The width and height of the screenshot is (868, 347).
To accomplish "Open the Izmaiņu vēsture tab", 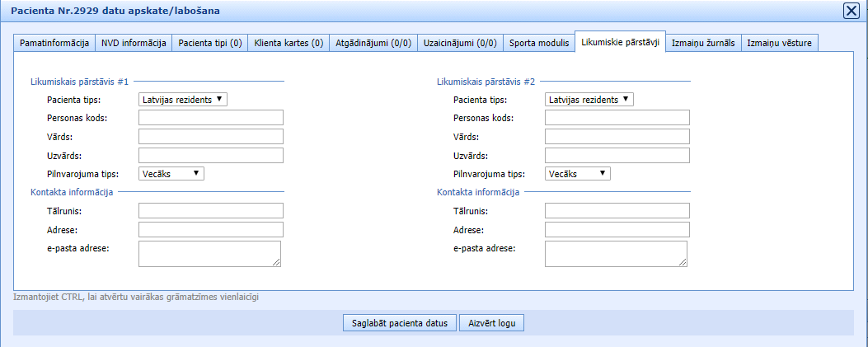I will (x=780, y=43).
